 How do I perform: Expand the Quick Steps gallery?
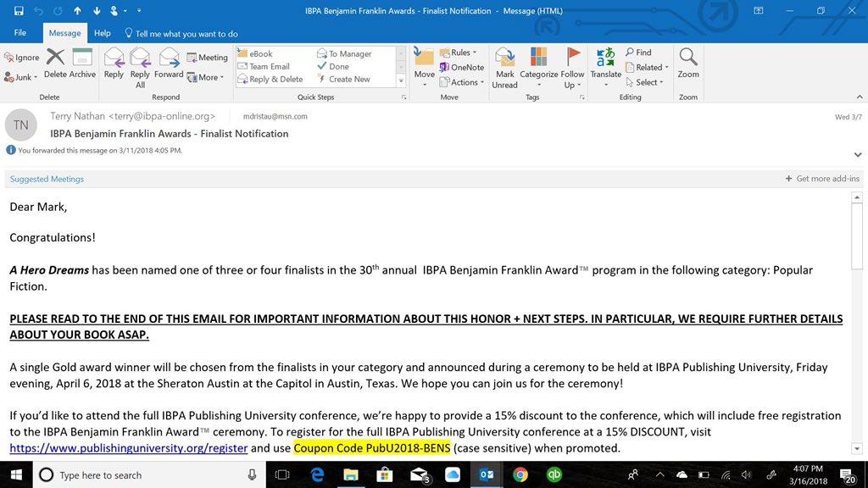pos(401,80)
